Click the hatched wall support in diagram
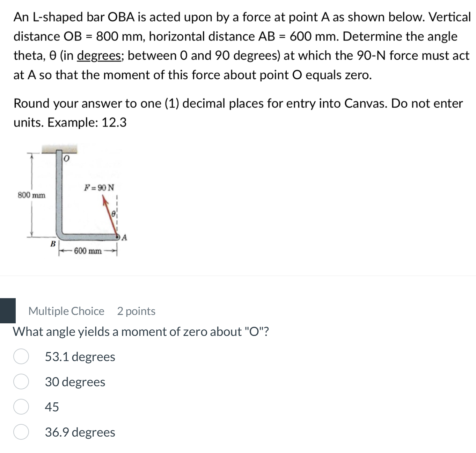Image resolution: width=476 pixels, height=453 pixels. click(59, 148)
